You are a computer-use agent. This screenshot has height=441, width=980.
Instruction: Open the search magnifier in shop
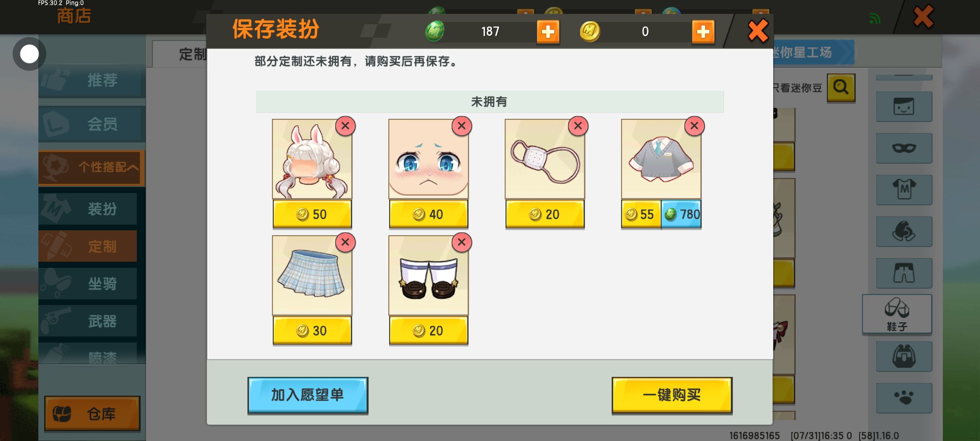pyautogui.click(x=841, y=87)
